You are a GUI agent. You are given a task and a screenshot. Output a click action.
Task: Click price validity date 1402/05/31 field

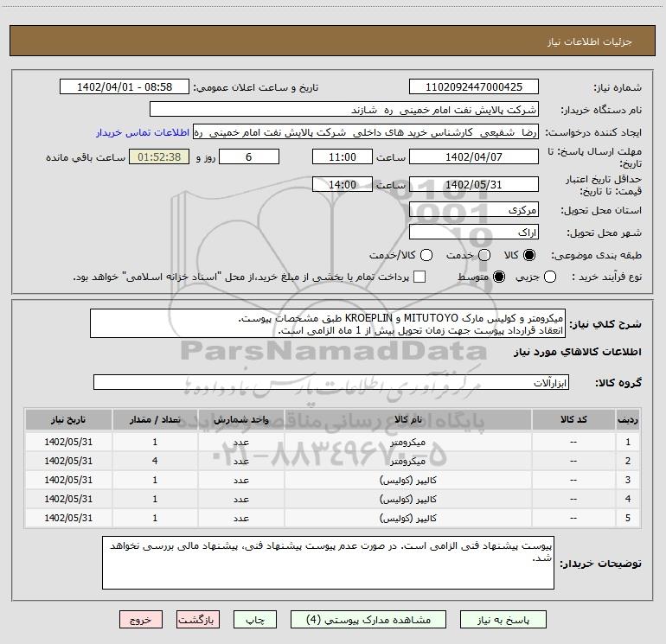(x=474, y=185)
